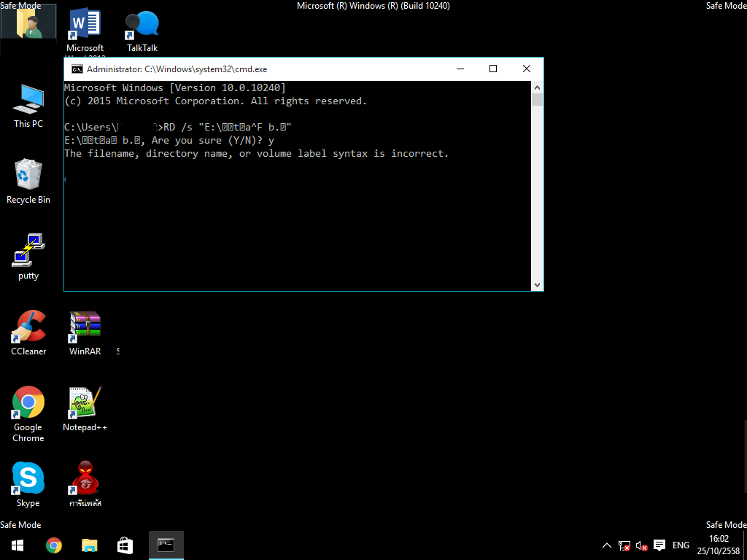This screenshot has width=747, height=560.
Task: Open the This PC desktop icon
Action: coord(28,101)
